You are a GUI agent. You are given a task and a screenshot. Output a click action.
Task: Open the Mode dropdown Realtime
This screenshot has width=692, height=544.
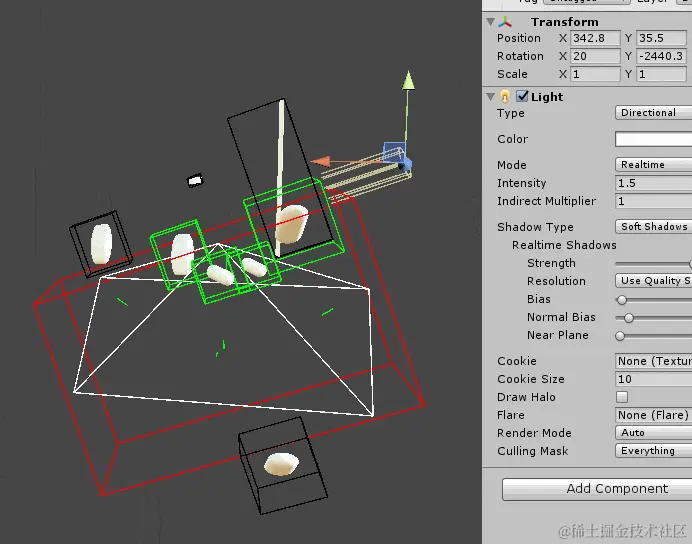pyautogui.click(x=653, y=165)
